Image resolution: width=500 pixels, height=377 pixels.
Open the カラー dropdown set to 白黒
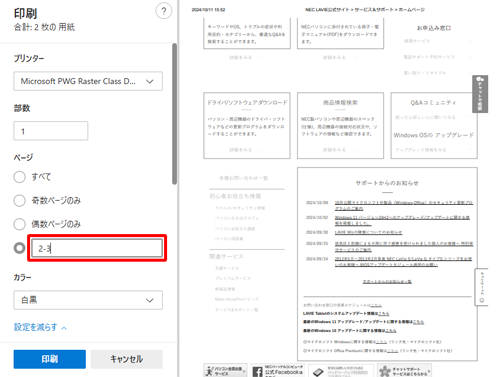[88, 300]
